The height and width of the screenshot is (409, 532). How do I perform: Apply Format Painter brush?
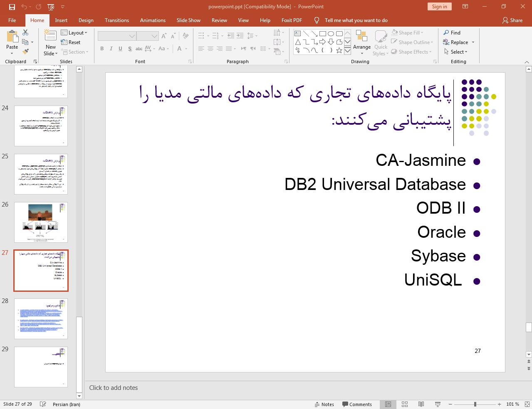click(x=25, y=52)
